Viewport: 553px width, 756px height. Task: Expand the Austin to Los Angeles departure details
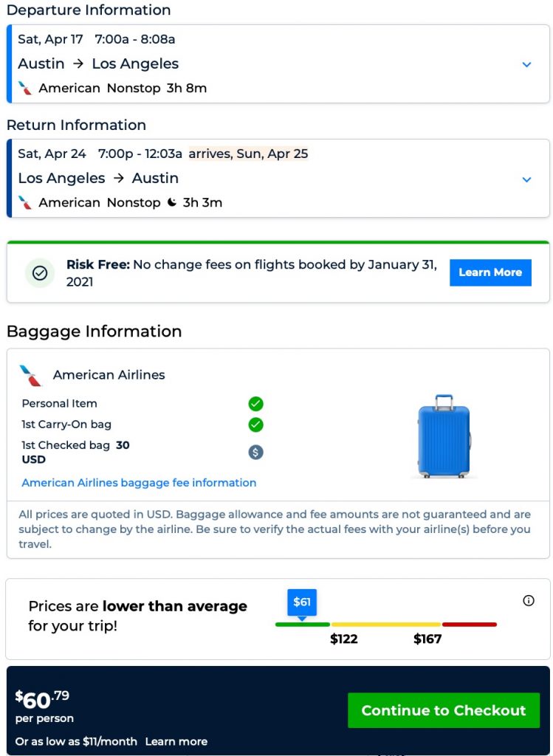click(x=526, y=65)
